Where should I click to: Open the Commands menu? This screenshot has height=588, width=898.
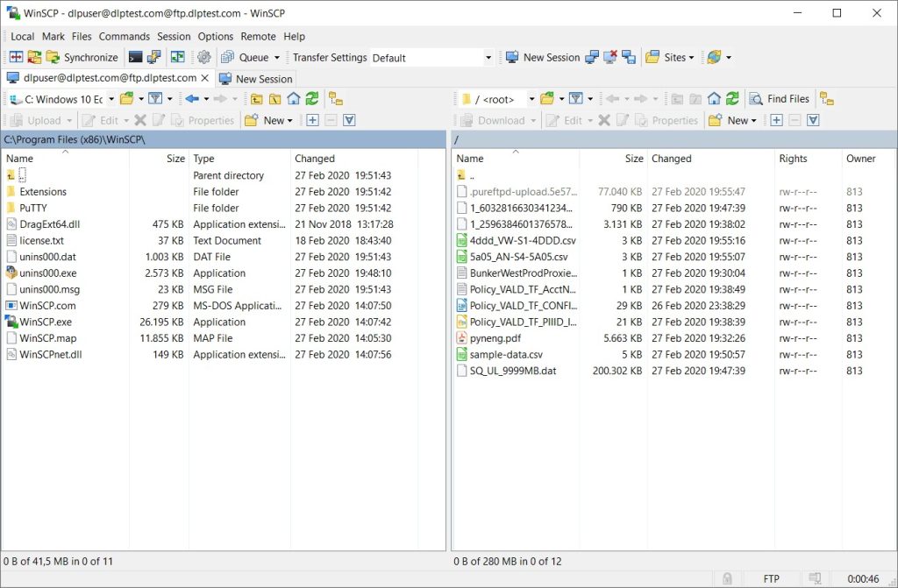[125, 36]
